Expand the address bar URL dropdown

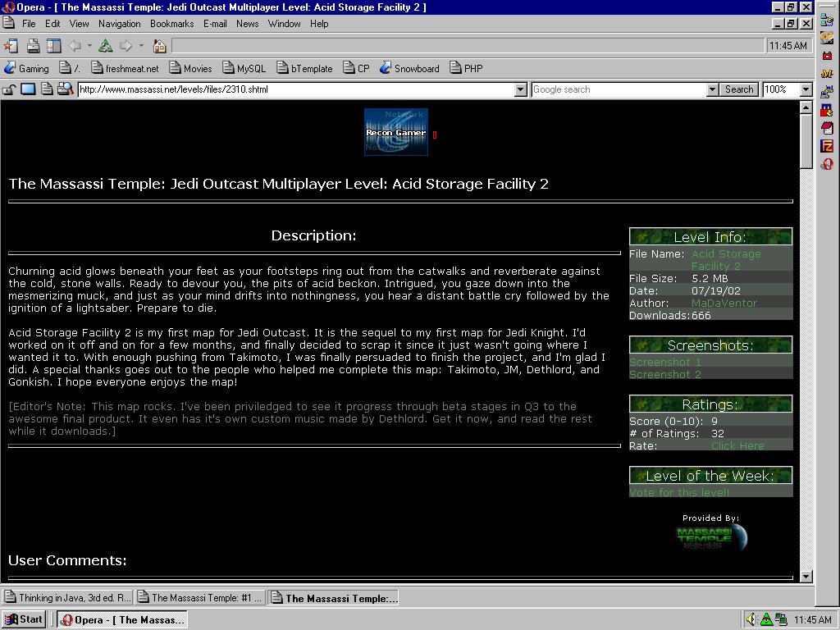[x=521, y=89]
